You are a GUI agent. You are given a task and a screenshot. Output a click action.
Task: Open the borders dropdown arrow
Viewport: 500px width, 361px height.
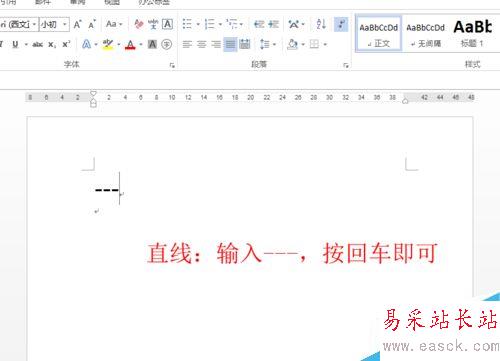coord(325,44)
